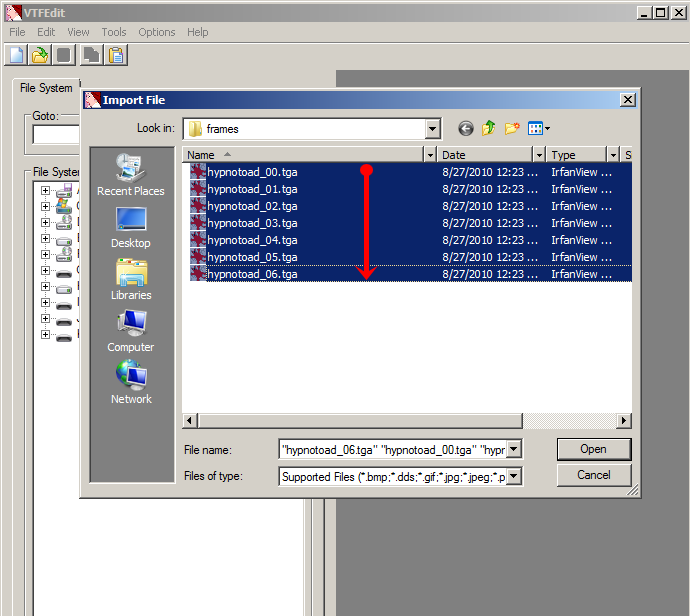Click the file icon of hypnotoad_06.tga

(x=198, y=274)
